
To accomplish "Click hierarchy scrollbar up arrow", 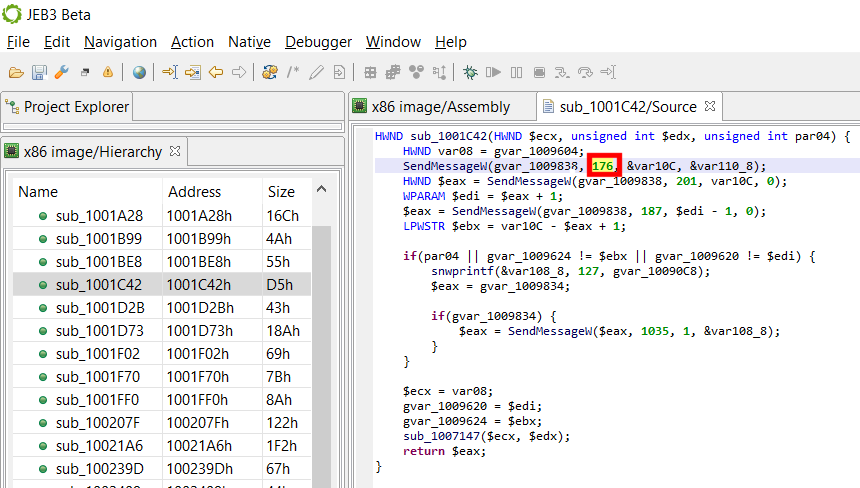I will [321, 190].
